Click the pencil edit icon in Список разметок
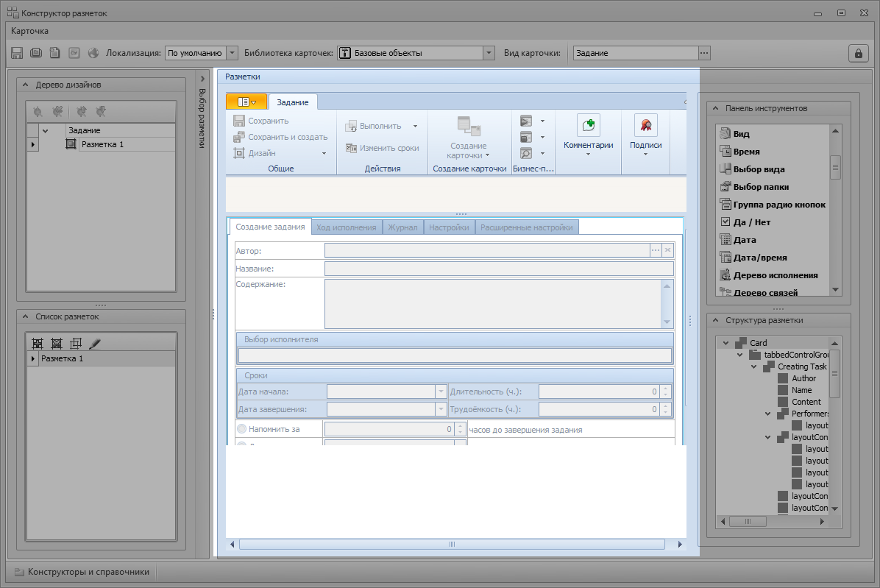The height and width of the screenshot is (588, 880). point(94,344)
